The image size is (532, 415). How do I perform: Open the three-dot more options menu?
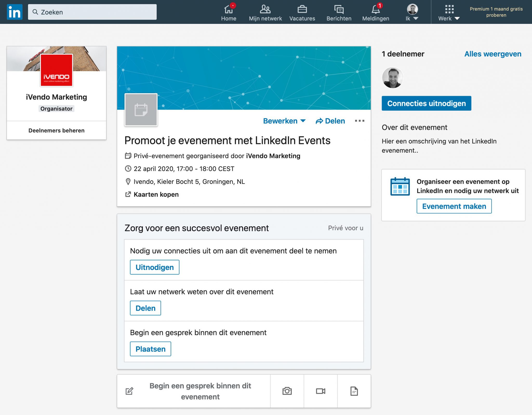(360, 121)
